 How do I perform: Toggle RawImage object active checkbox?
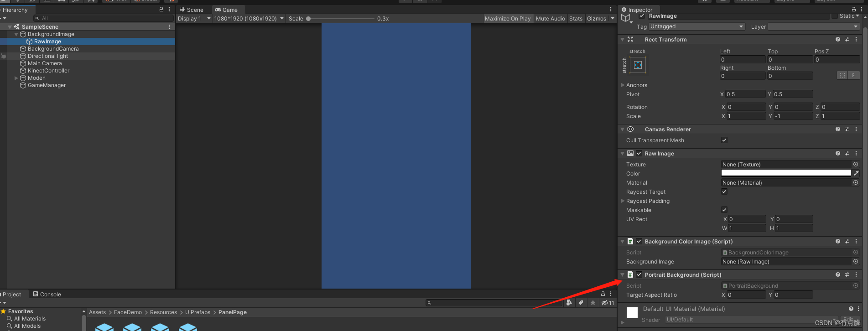(x=642, y=16)
